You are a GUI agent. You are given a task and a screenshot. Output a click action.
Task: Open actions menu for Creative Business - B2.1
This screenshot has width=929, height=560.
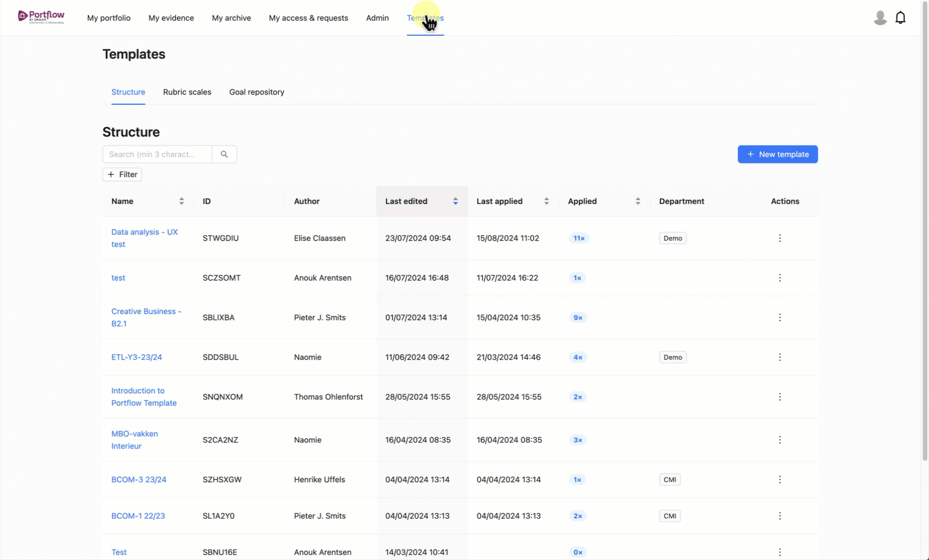point(780,317)
